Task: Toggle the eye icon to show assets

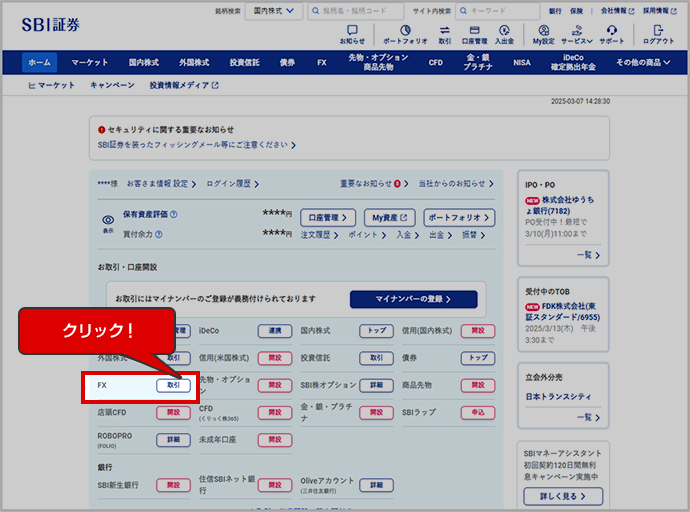Action: tap(108, 222)
